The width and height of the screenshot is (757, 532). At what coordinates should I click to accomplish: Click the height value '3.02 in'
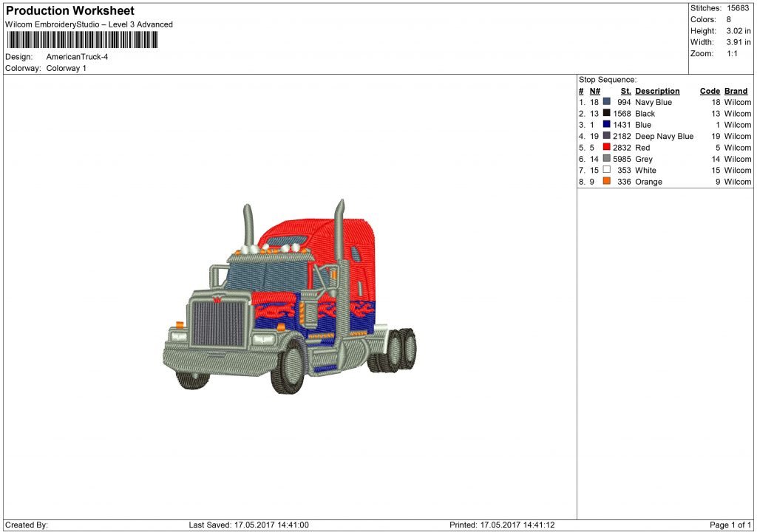click(x=739, y=31)
